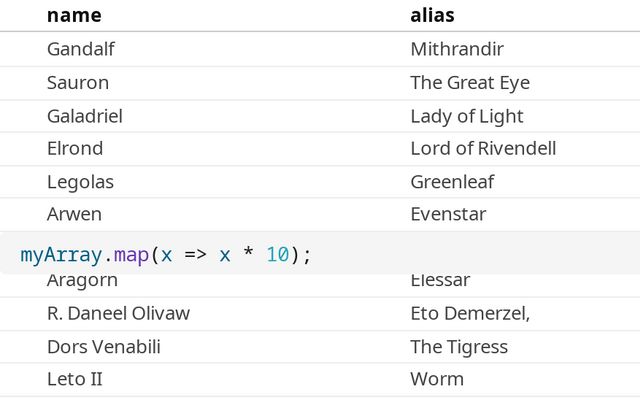640x400 pixels.
Task: Select the Mithrandir alias cell
Action: coord(457,49)
